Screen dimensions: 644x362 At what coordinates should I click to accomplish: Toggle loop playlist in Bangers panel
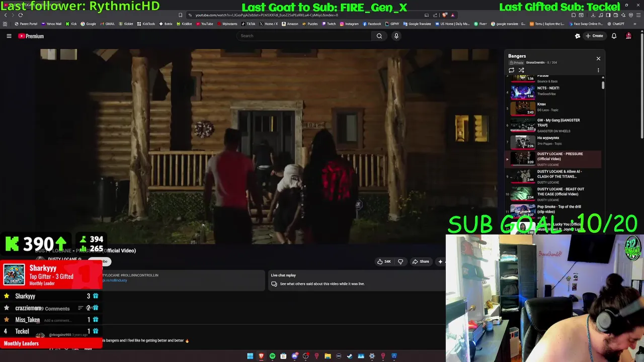[512, 70]
